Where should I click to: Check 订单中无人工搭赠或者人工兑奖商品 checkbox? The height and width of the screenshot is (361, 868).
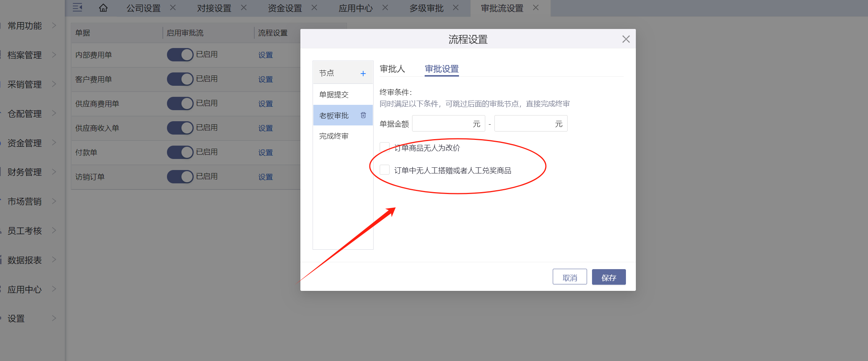[x=385, y=170]
